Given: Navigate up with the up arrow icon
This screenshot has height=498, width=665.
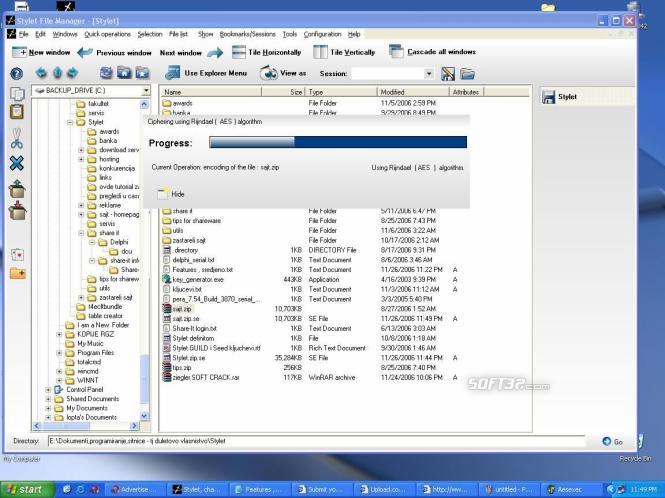Looking at the screenshot, I should [57, 73].
